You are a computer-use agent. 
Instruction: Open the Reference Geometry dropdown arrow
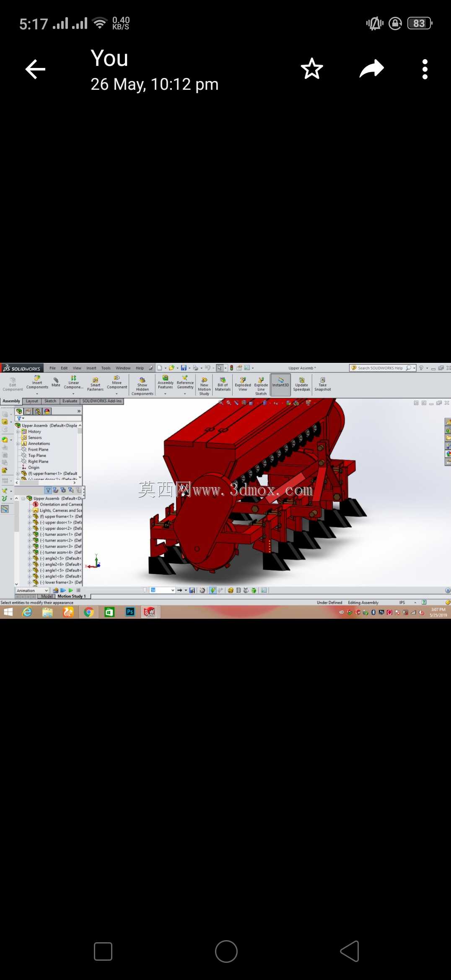pos(185,394)
